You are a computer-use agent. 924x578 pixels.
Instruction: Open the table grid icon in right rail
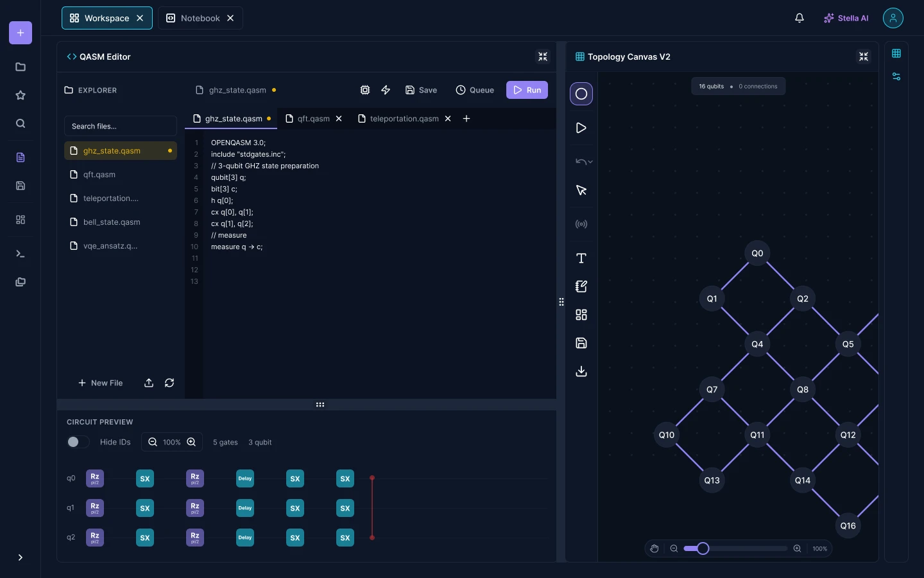[896, 53]
